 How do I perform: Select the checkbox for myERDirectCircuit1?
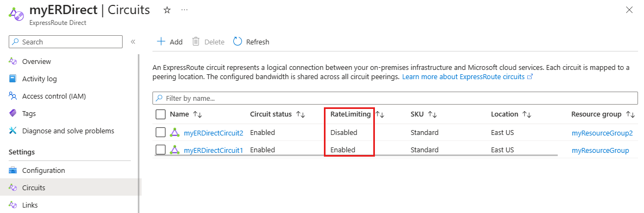pyautogui.click(x=161, y=150)
